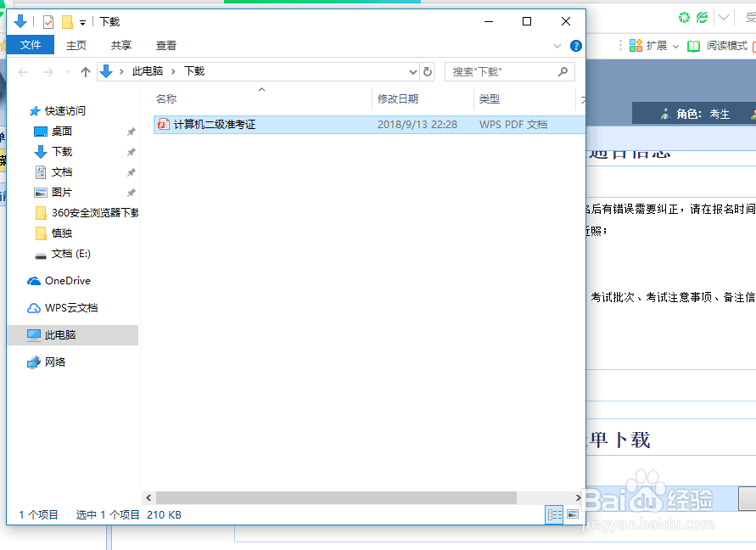Select 此电脑 in navigation pane
The image size is (756, 550).
pos(60,334)
